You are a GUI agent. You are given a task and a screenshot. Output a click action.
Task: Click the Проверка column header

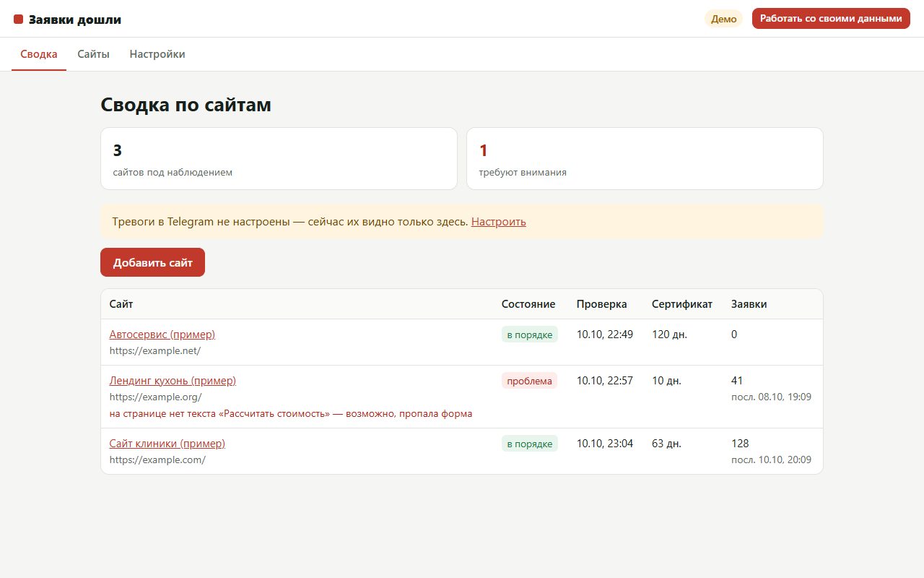pos(602,304)
